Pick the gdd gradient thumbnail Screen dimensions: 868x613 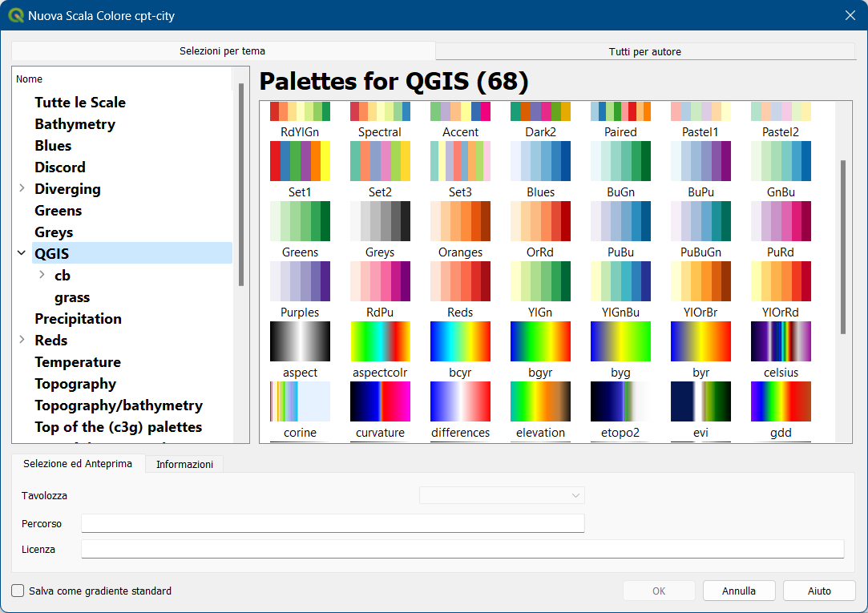781,401
